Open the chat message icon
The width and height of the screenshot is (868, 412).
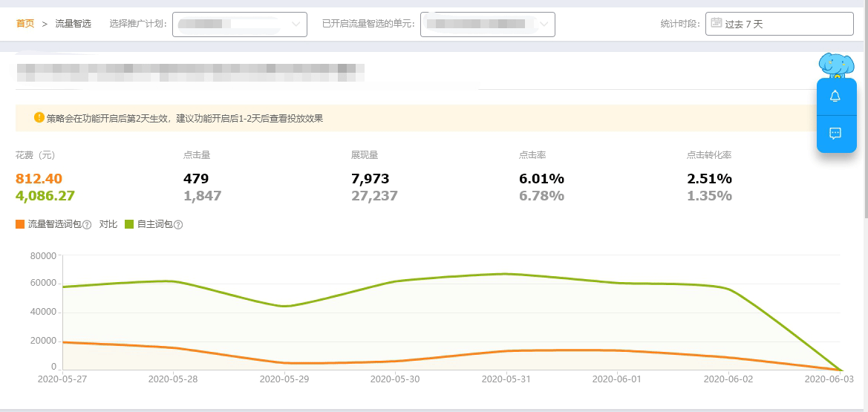pyautogui.click(x=835, y=134)
